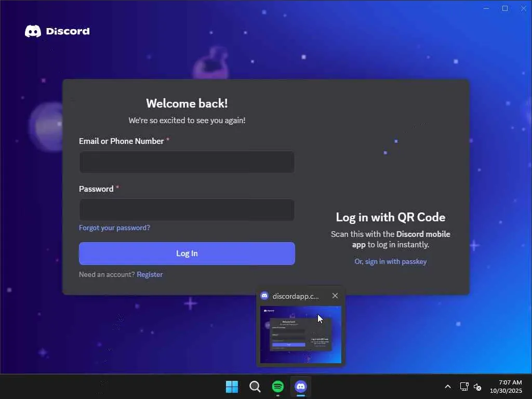
Task: Focus the Password input field
Action: 187,210
